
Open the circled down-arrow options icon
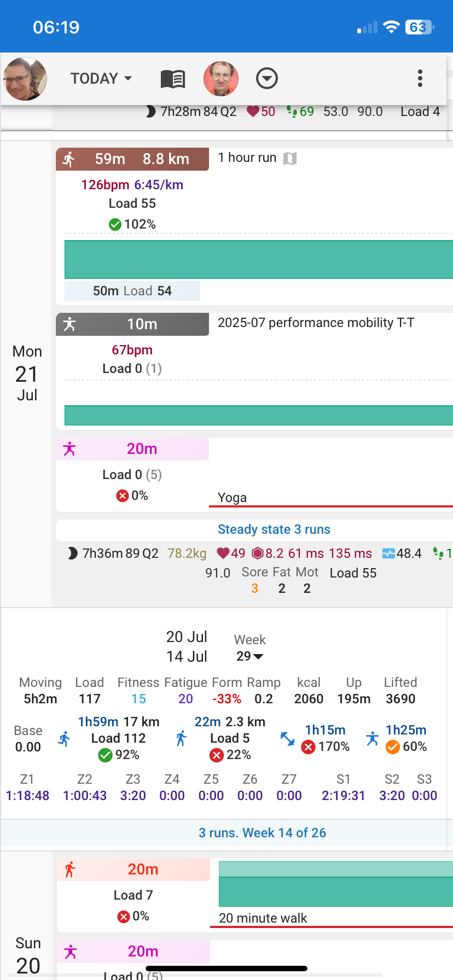(267, 79)
